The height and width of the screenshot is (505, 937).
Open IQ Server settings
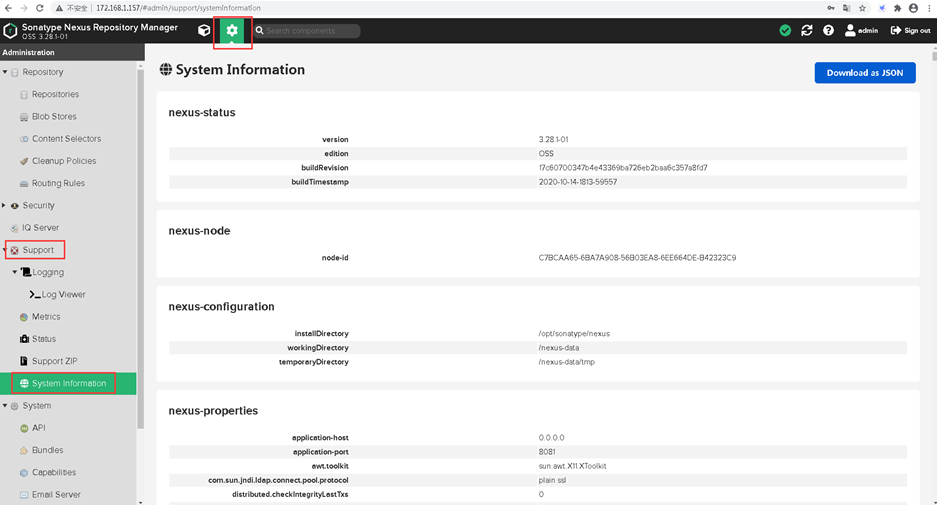(41, 228)
